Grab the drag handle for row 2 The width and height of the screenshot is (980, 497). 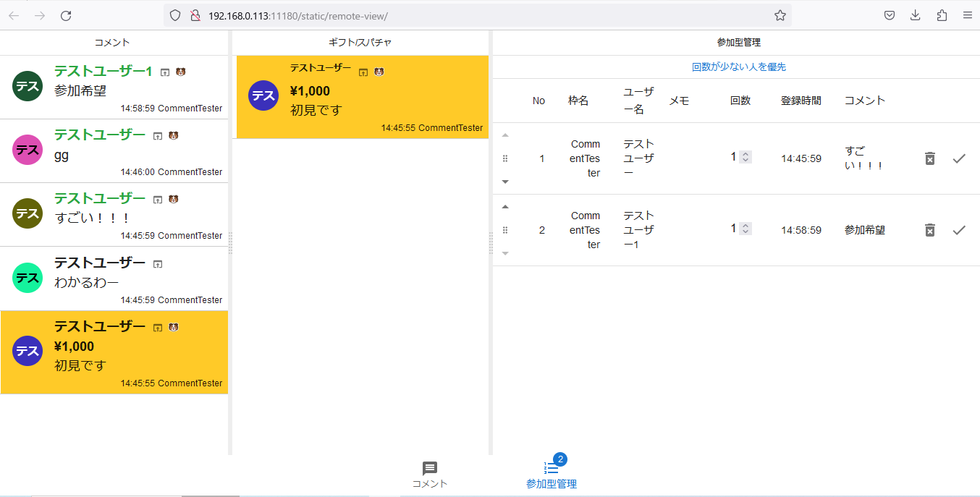505,230
